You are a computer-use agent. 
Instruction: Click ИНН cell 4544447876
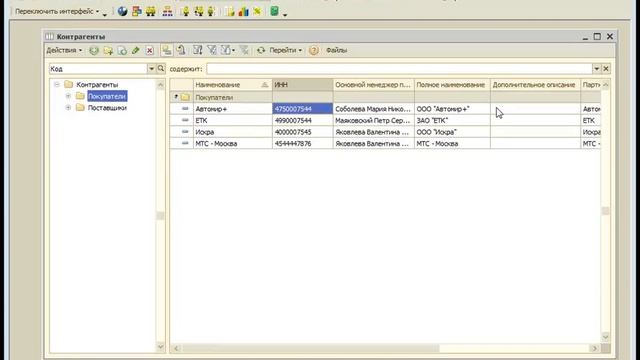pos(302,143)
